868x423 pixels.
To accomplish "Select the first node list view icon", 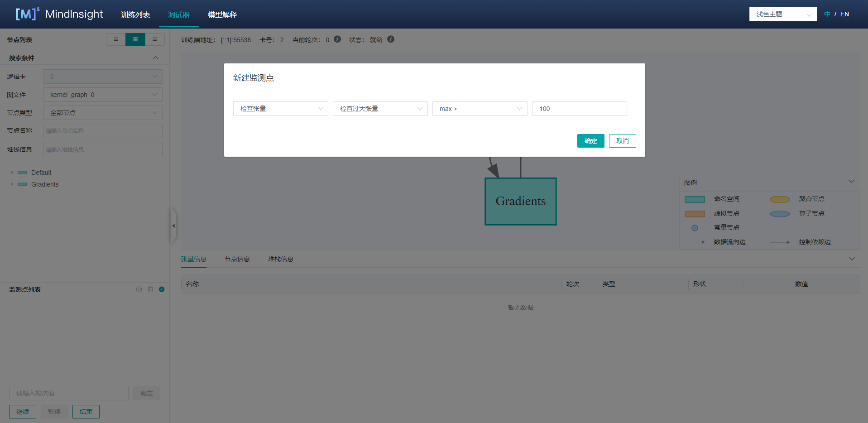I will point(116,39).
